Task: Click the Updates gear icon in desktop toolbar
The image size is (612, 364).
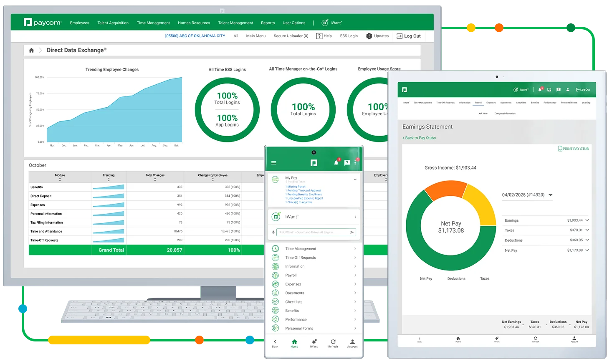Action: click(369, 36)
